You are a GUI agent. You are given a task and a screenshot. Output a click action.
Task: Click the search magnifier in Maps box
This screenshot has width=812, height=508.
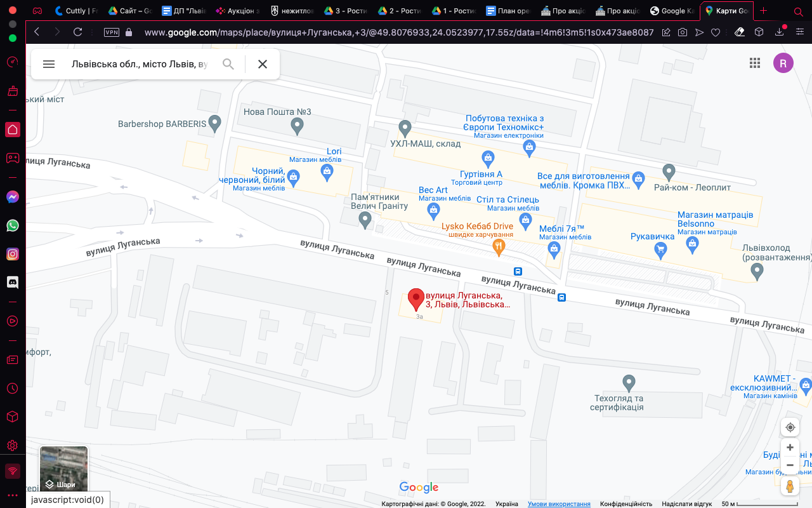(228, 64)
